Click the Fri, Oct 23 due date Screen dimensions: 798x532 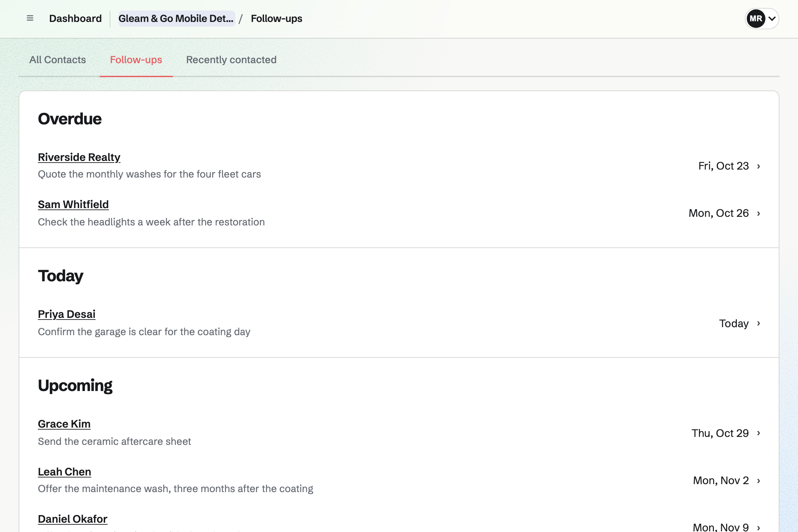click(724, 166)
